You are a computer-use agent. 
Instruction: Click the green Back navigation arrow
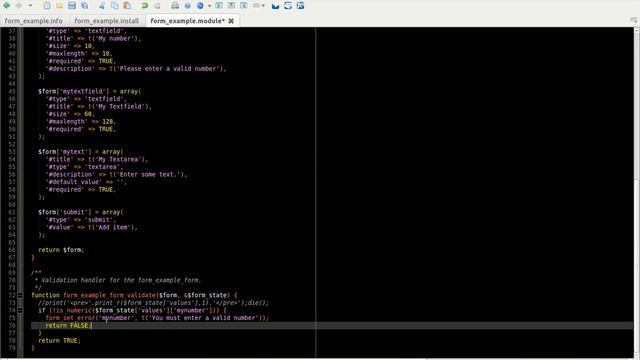point(7,6)
